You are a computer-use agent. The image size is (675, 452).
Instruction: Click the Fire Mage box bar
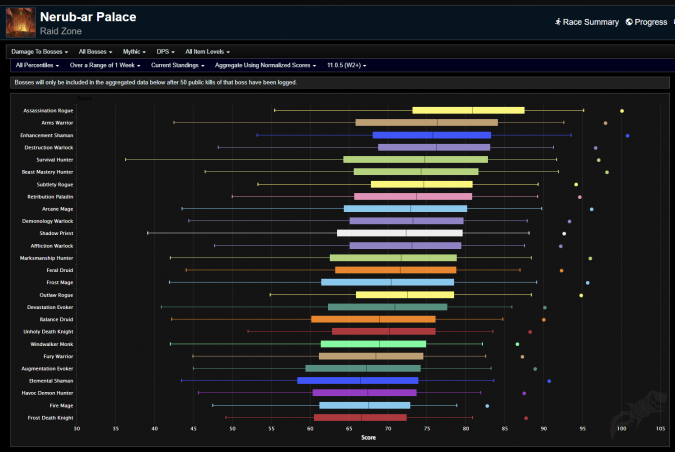365,406
